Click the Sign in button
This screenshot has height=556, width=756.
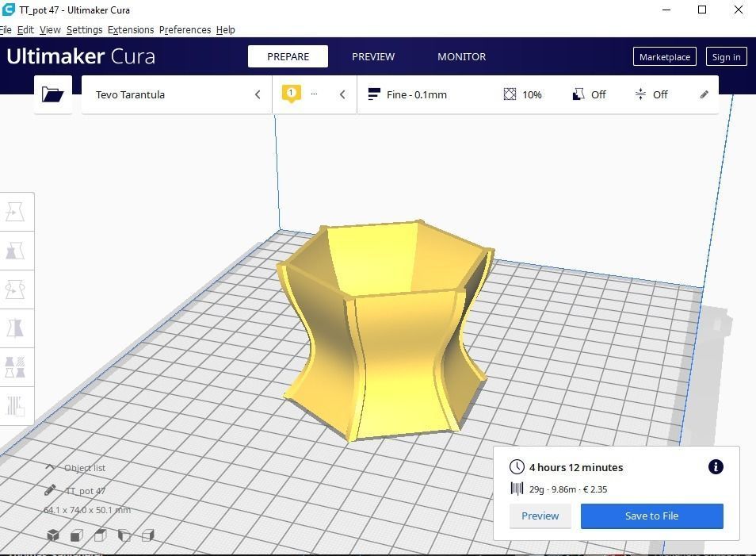pyautogui.click(x=726, y=57)
